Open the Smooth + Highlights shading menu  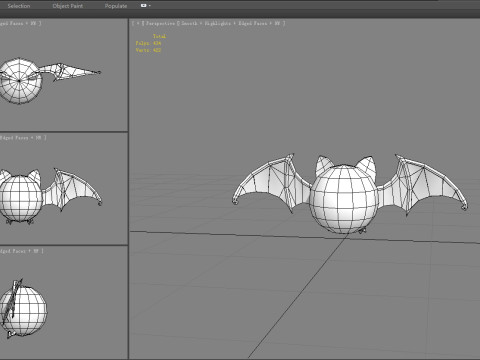coord(207,23)
